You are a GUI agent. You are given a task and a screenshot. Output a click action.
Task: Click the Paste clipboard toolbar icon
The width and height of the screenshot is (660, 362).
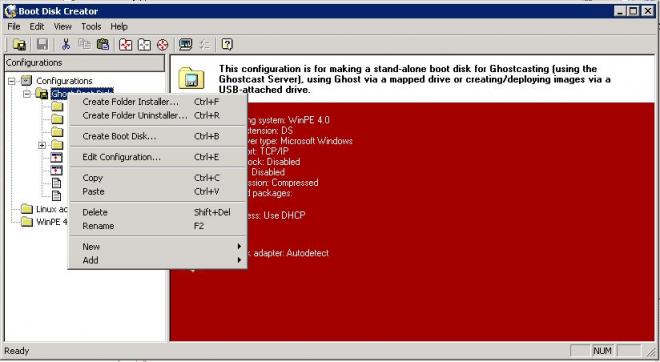tap(103, 44)
